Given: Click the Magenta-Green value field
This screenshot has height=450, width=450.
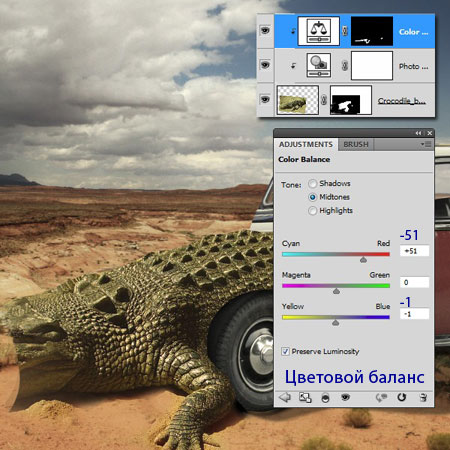Looking at the screenshot, I should 414,282.
